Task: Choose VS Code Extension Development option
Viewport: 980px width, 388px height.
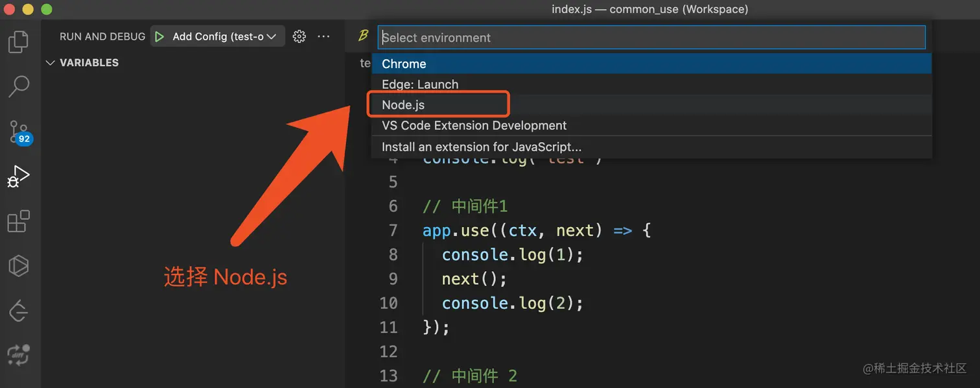Action: [474, 125]
